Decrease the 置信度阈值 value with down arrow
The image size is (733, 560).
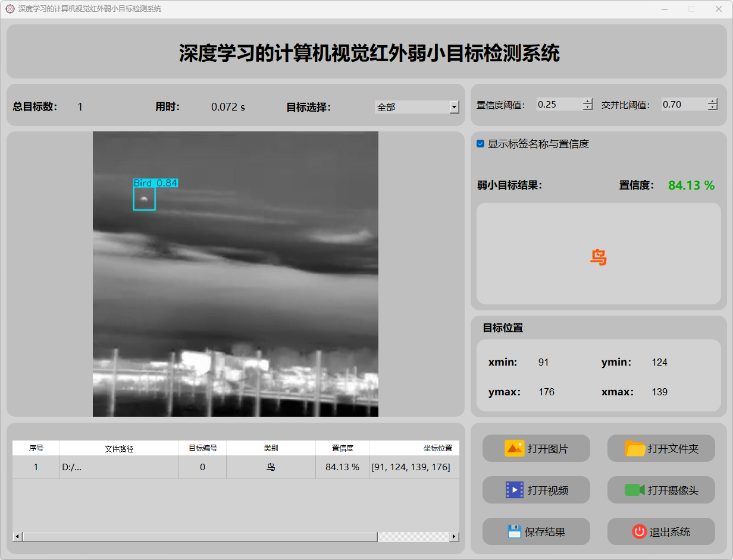click(588, 108)
